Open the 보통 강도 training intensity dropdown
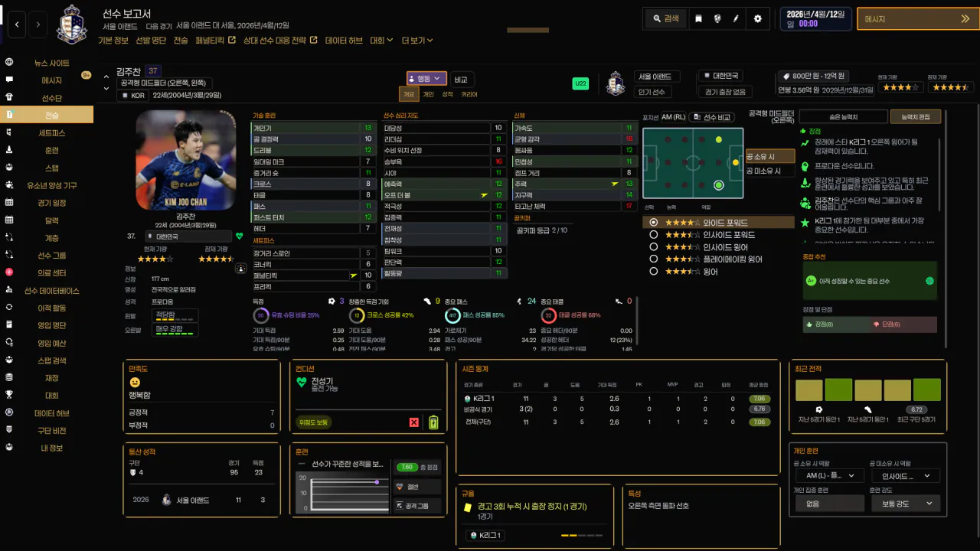The width and height of the screenshot is (980, 551). [x=906, y=504]
